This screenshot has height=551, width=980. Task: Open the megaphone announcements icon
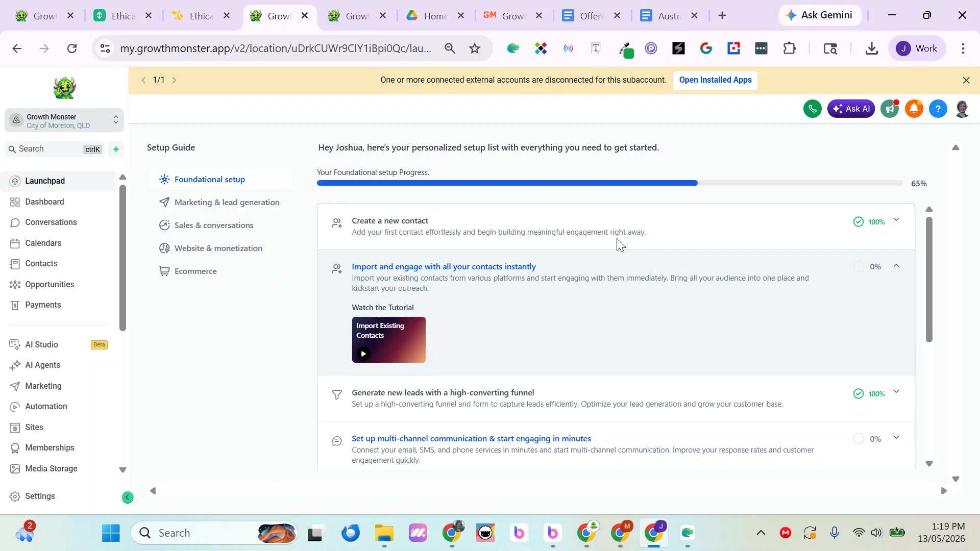click(x=890, y=109)
